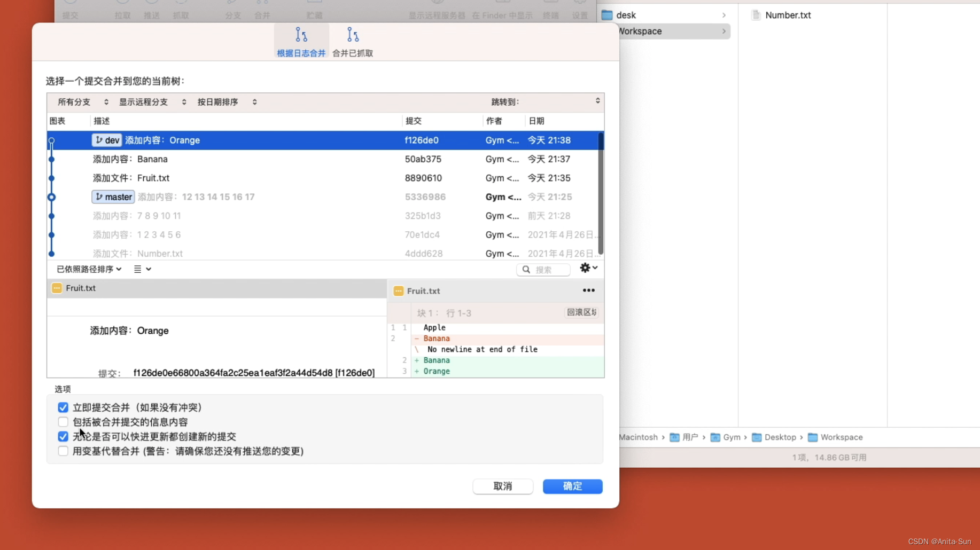Select the dev commit 添加内容: Orange
This screenshot has width=980, height=550.
point(325,140)
